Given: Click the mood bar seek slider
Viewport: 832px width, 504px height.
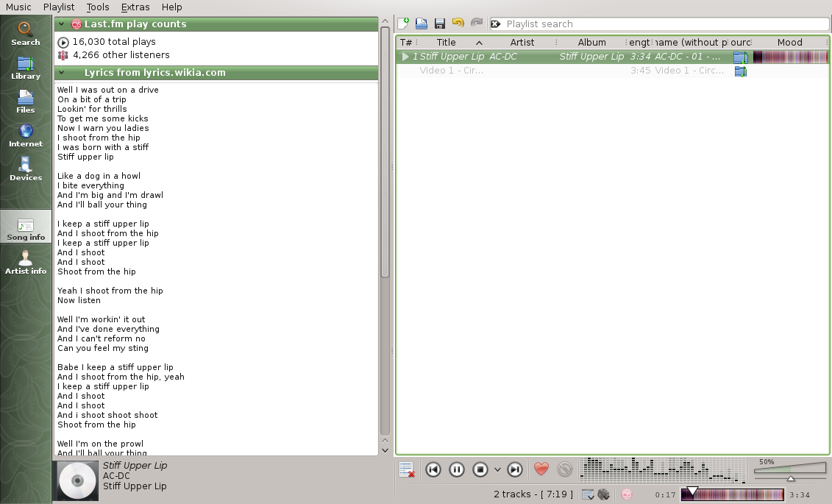Looking at the screenshot, I should pyautogui.click(x=732, y=494).
